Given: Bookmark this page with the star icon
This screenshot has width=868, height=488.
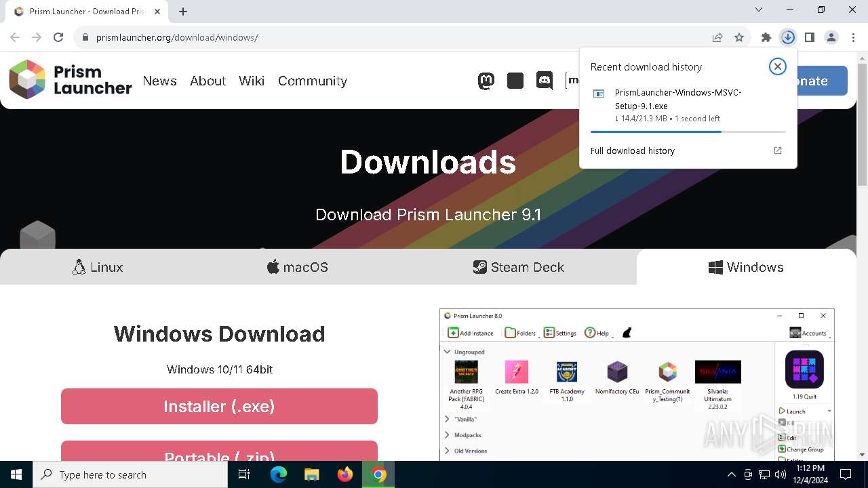Looking at the screenshot, I should [x=739, y=37].
